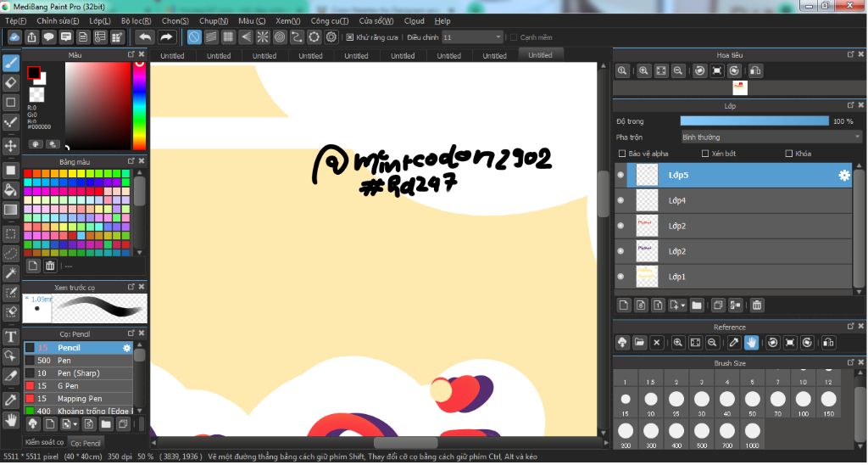The width and height of the screenshot is (868, 465).
Task: Select the Hand tool in left toolbar
Action: [10, 419]
